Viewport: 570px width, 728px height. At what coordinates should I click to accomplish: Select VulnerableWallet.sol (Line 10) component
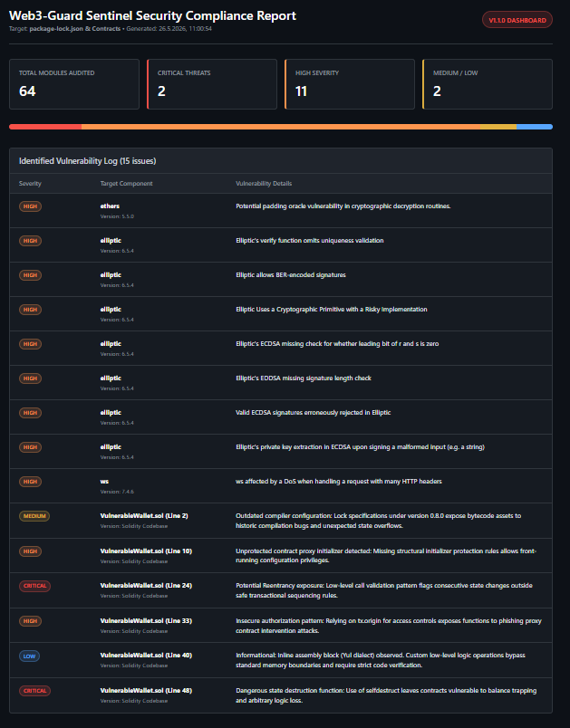coord(146,551)
